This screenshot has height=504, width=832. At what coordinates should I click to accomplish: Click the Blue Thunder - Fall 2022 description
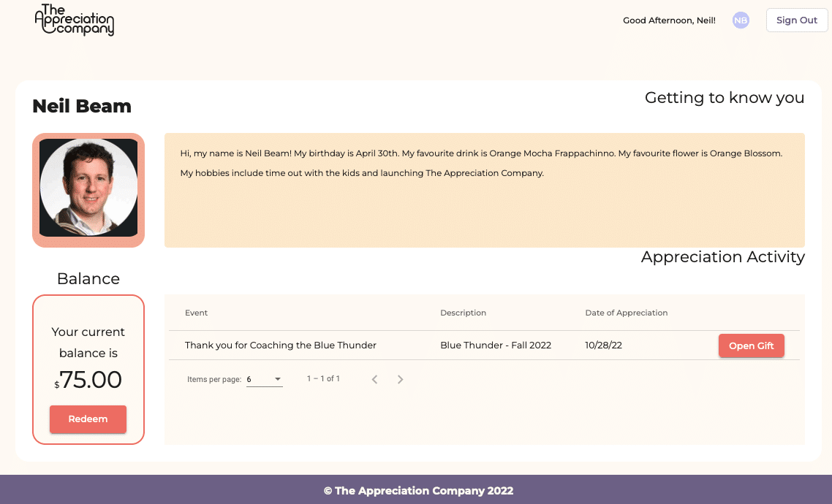(x=496, y=345)
